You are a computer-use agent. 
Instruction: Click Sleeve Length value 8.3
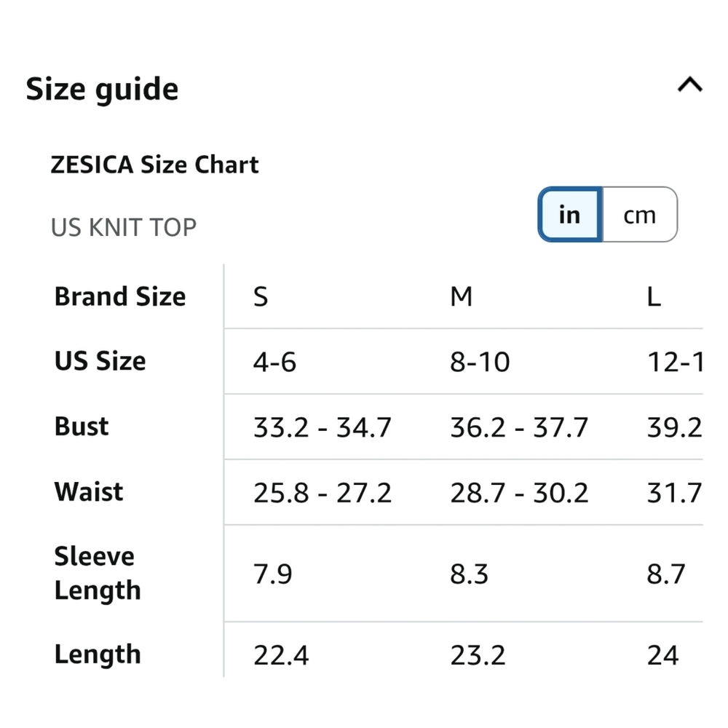point(469,574)
